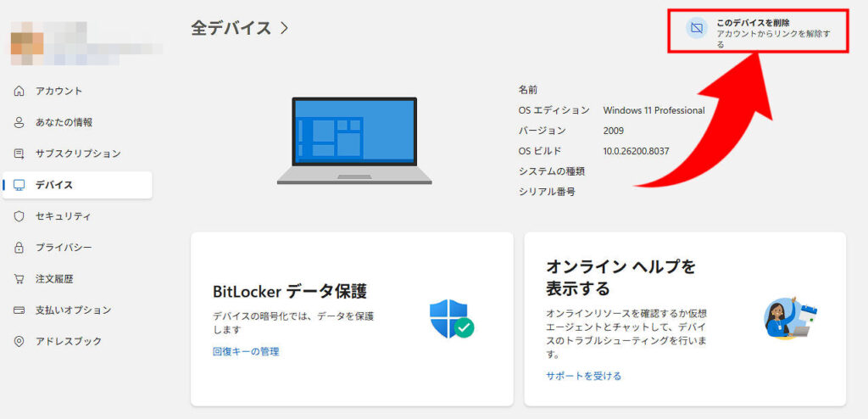This screenshot has height=419, width=868.
Task: Open the サブスクリプション menu item
Action: [77, 154]
